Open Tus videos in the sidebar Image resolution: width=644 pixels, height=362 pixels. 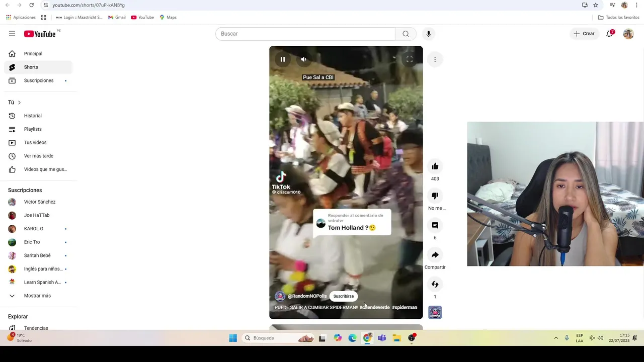point(38,142)
